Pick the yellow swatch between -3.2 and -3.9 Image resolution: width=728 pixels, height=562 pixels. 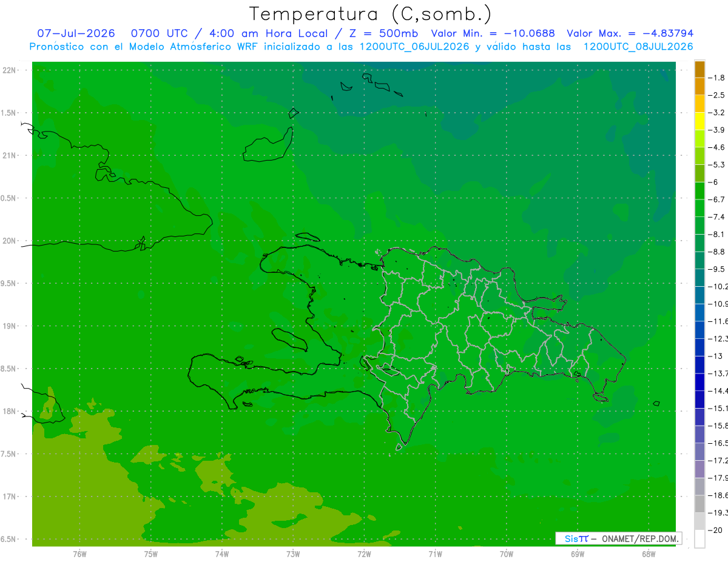[x=699, y=121]
